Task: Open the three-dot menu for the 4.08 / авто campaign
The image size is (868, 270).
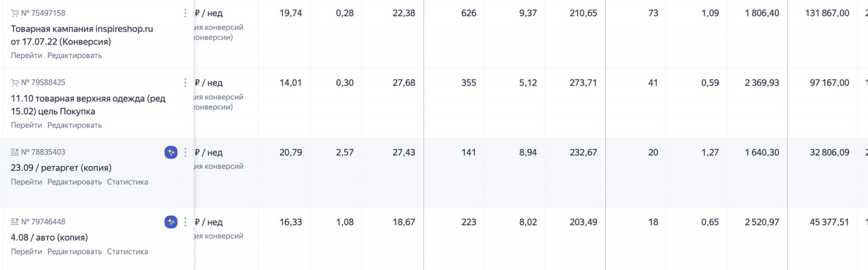Action: pyautogui.click(x=185, y=222)
